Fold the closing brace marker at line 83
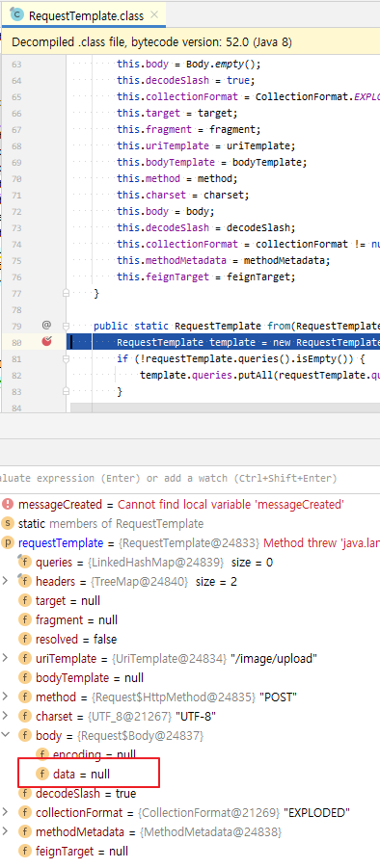380x868 pixels. click(x=66, y=391)
